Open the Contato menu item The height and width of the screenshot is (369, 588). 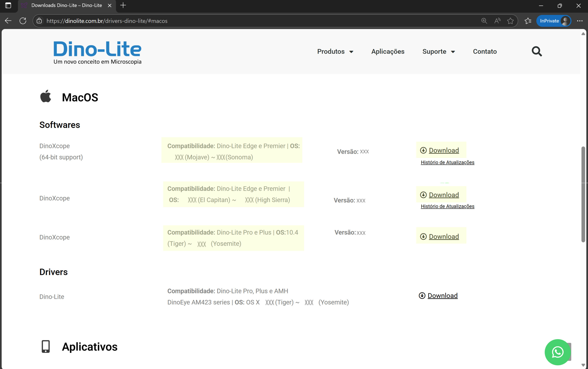485,51
